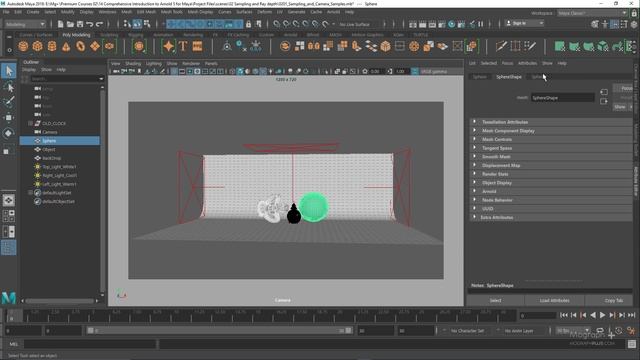The image size is (640, 360).
Task: Create a polygon cone from shelf
Action: (66, 46)
